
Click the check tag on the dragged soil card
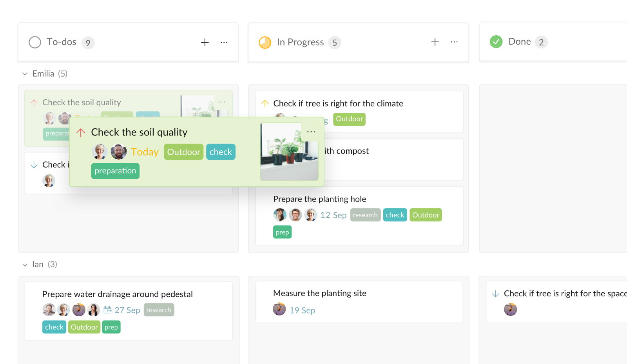(x=221, y=152)
